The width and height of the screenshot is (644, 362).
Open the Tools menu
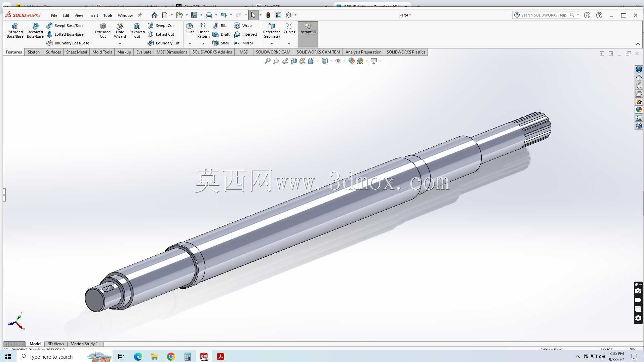(x=108, y=15)
